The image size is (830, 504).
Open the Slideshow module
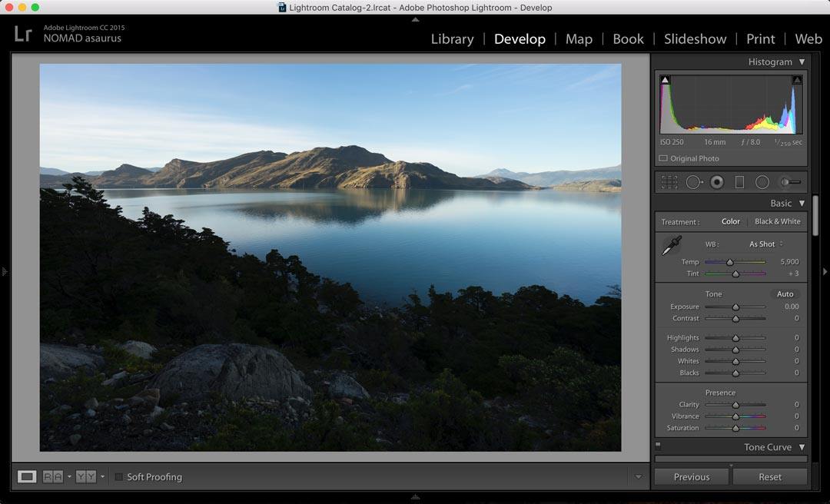(x=695, y=39)
